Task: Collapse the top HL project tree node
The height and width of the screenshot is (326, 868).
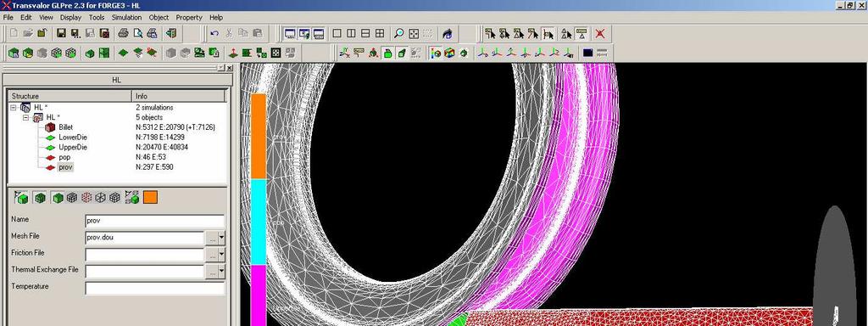Action: [14, 108]
